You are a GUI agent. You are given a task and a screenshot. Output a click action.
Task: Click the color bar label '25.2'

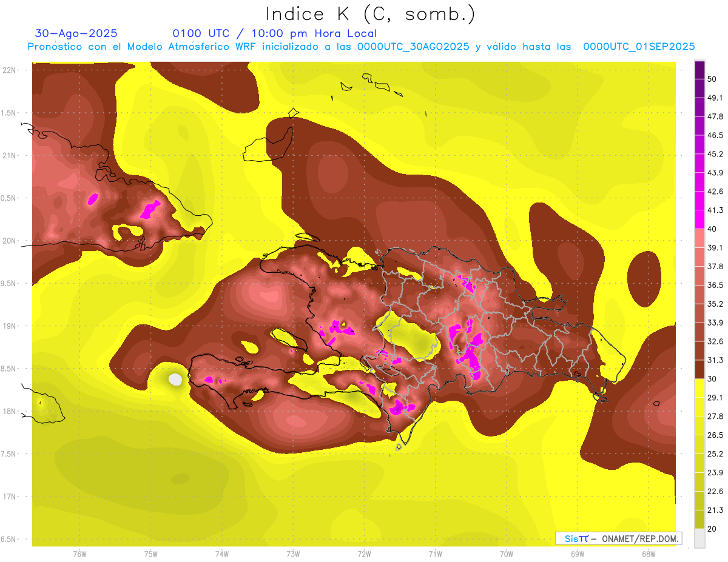[x=715, y=454]
